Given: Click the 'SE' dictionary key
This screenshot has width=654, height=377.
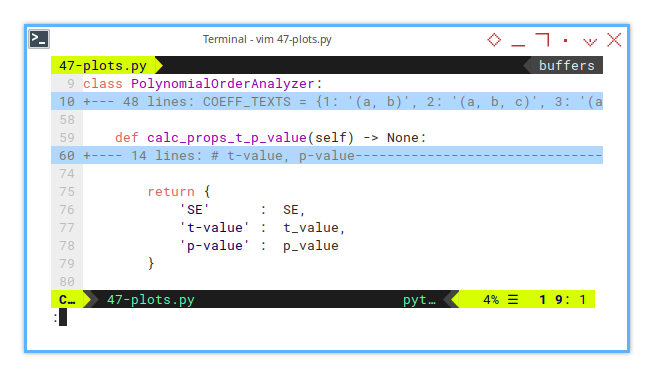Looking at the screenshot, I should (x=194, y=209).
